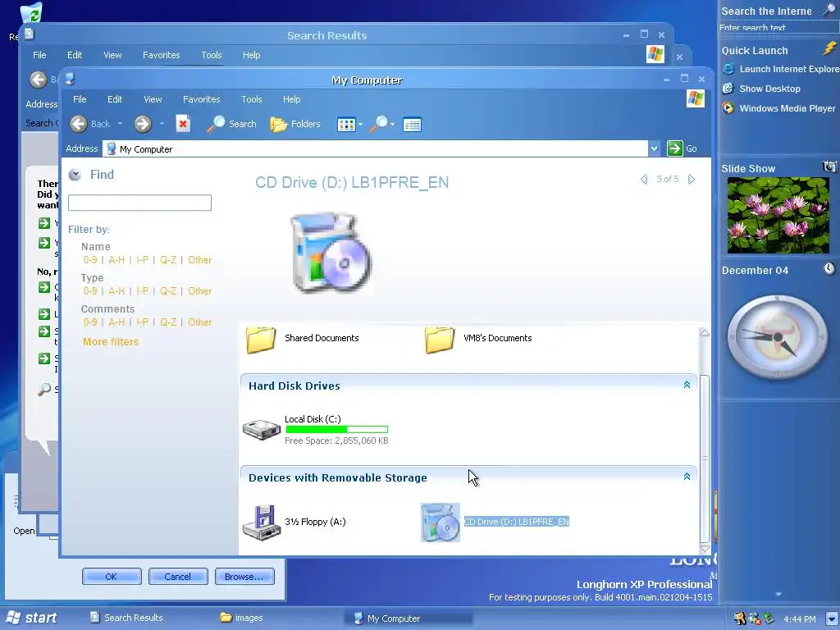The height and width of the screenshot is (630, 840).
Task: Open File menu in My Computer window
Action: [x=80, y=99]
